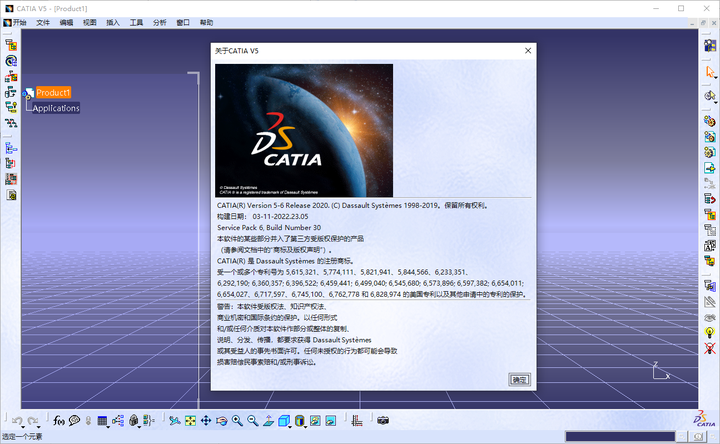Click the green arrow document icon in right toolbar

click(709, 168)
